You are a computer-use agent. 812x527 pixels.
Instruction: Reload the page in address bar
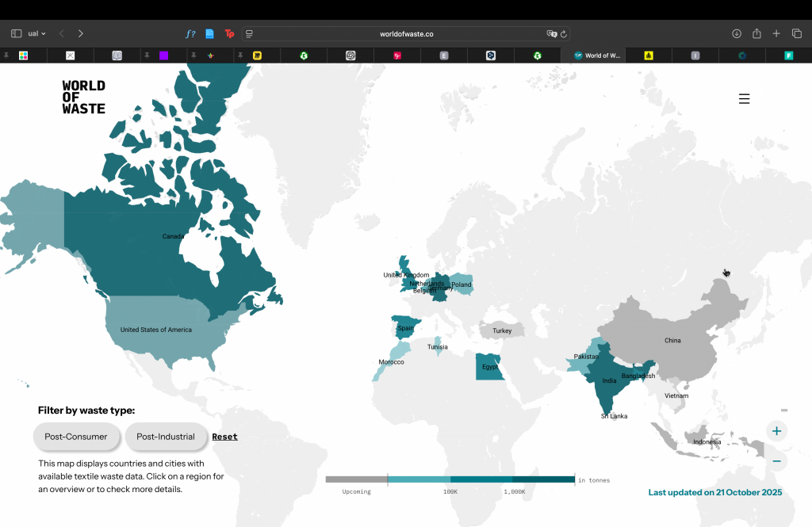pyautogui.click(x=564, y=34)
